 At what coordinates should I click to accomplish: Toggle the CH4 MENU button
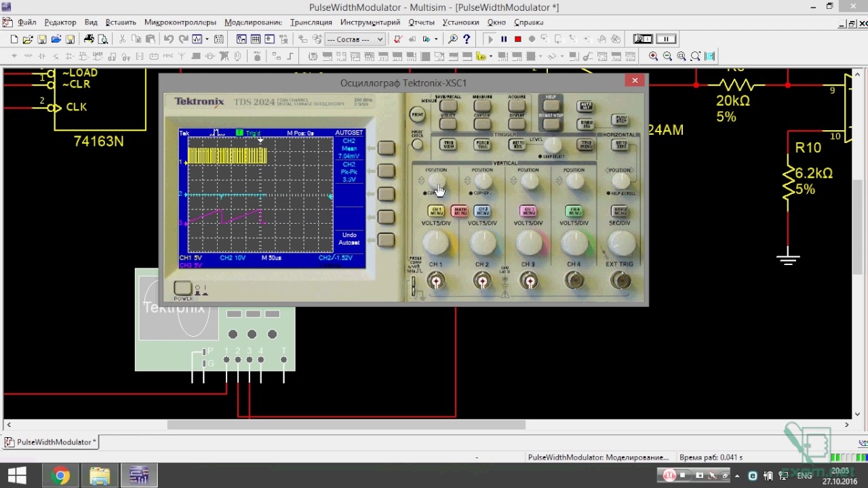tap(574, 211)
